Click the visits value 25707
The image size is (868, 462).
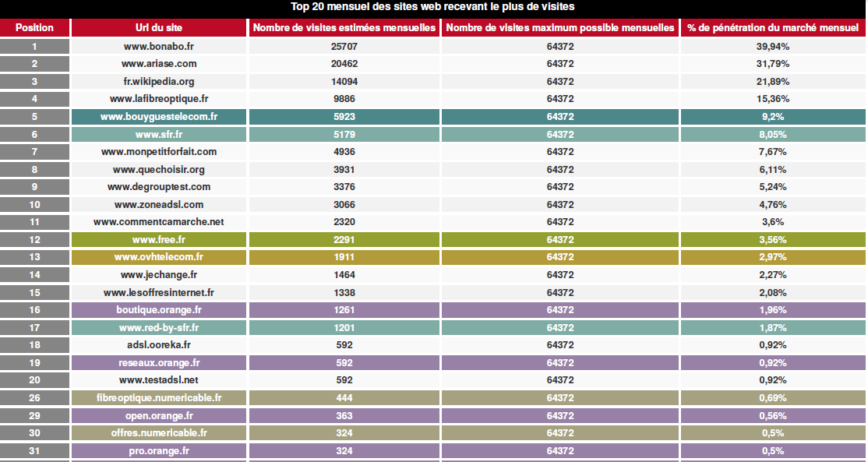click(344, 47)
